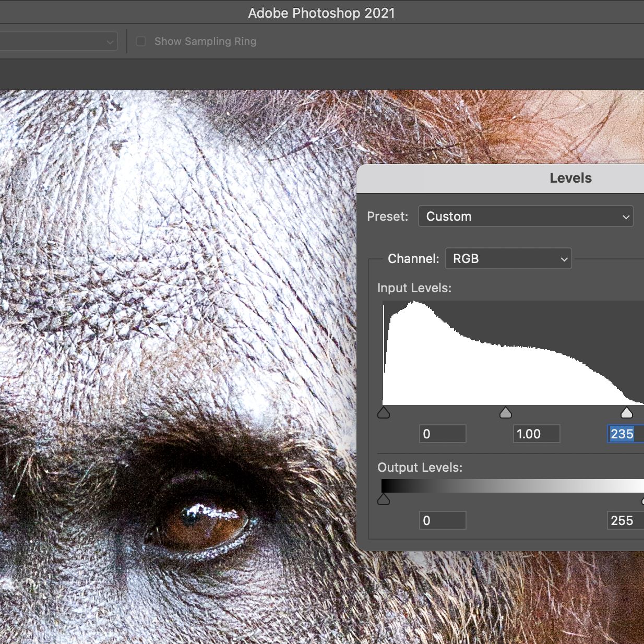644x644 pixels.
Task: Open the Preset dropdown showing Custom
Action: (x=526, y=217)
